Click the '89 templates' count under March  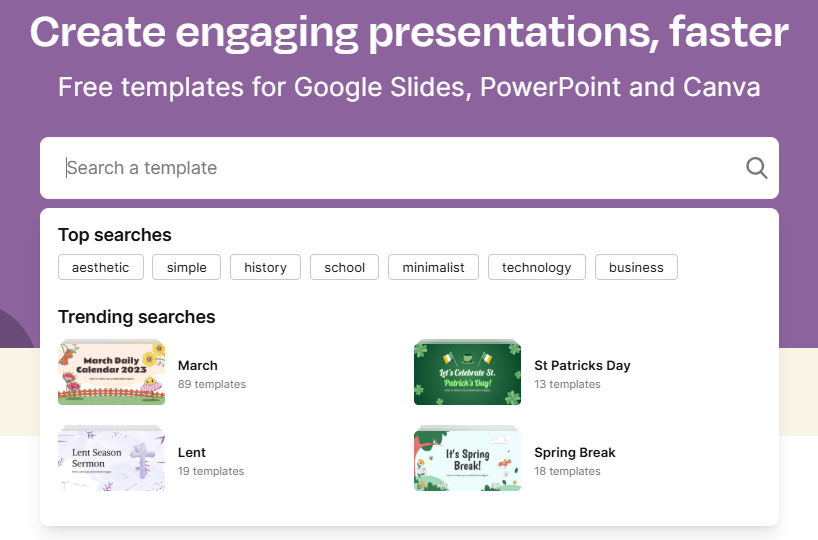[x=212, y=384]
